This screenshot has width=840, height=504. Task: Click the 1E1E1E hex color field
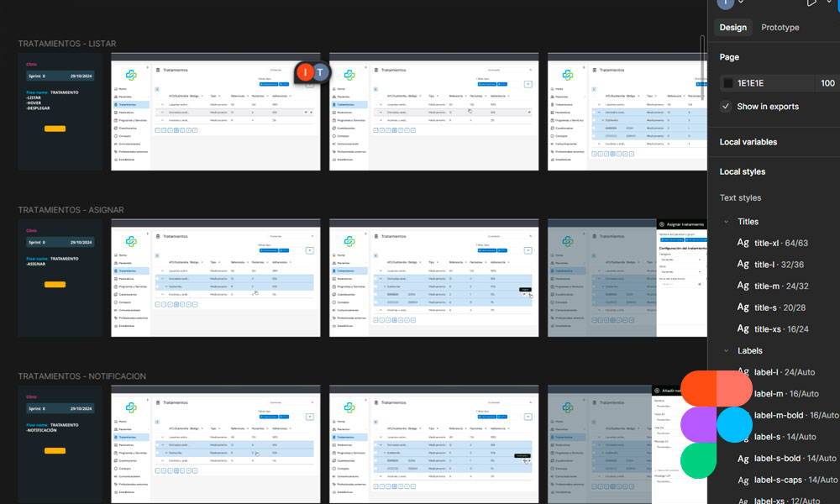pos(750,83)
